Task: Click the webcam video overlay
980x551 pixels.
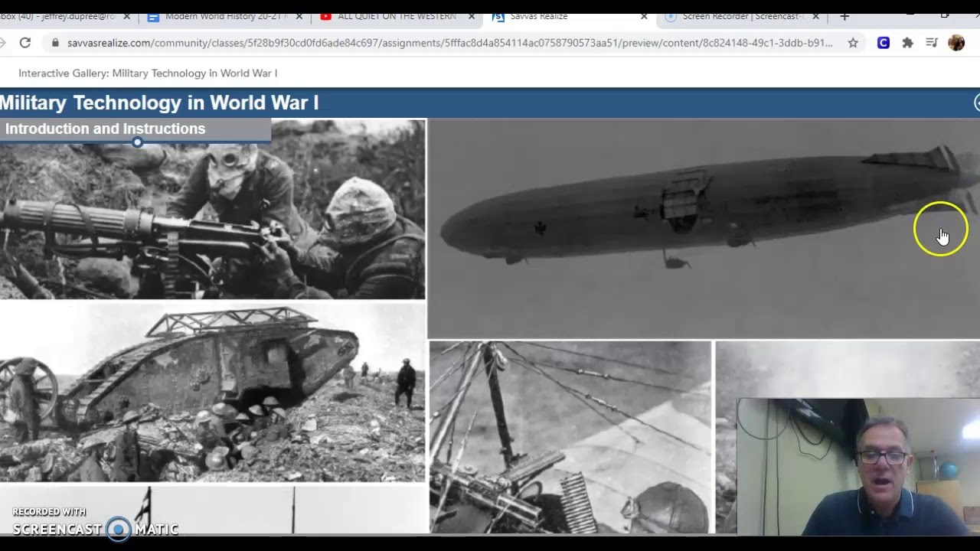Action: point(858,466)
